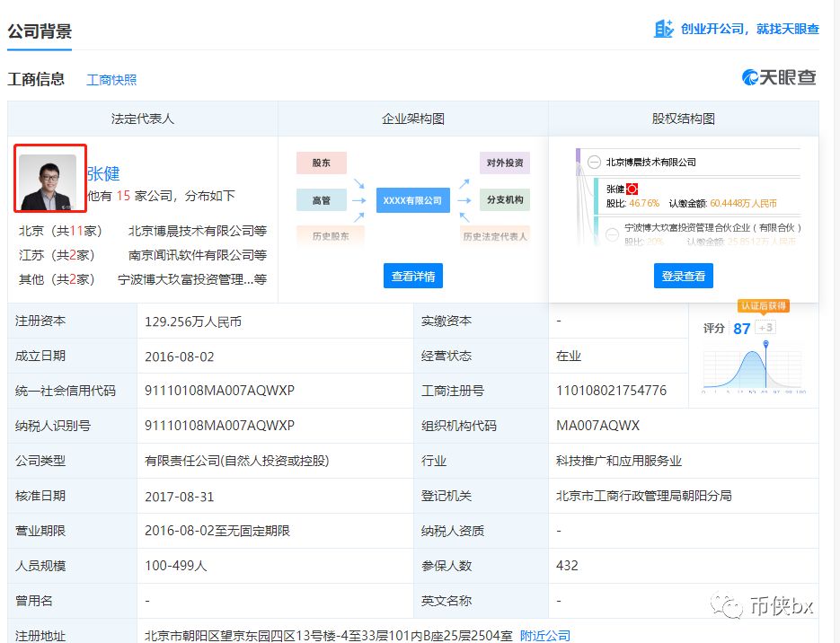The width and height of the screenshot is (840, 643).
Task: Click the company type 有限责任公司(自然人投资或控股)
Action: point(237,461)
